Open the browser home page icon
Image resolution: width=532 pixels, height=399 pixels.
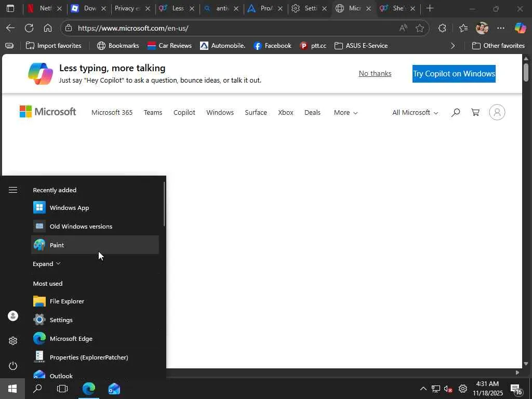coord(48,28)
